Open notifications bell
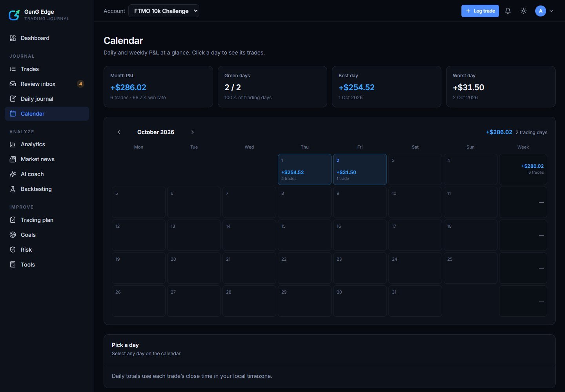The width and height of the screenshot is (565, 392). (508, 11)
